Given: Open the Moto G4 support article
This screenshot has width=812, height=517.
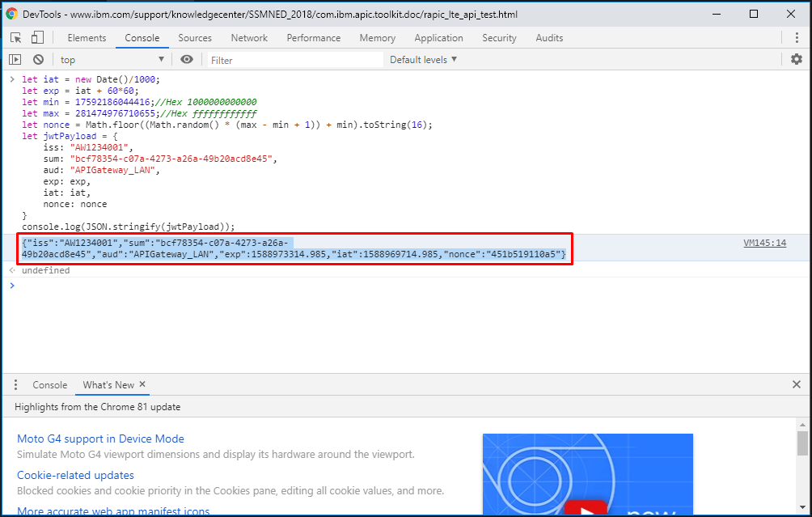Looking at the screenshot, I should [100, 438].
